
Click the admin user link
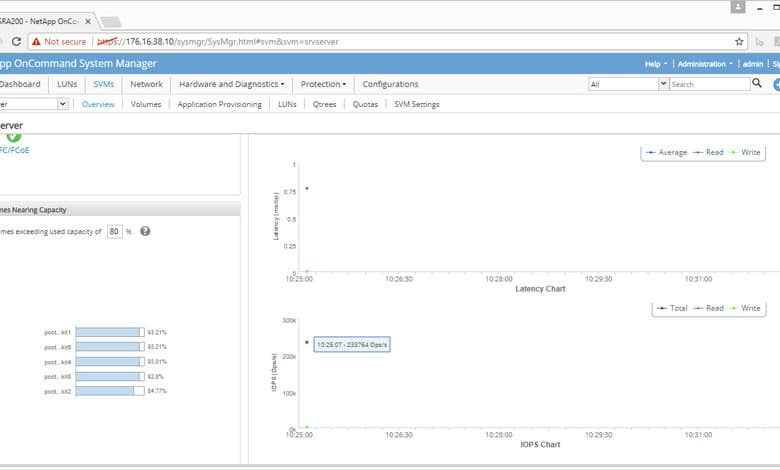coord(753,64)
